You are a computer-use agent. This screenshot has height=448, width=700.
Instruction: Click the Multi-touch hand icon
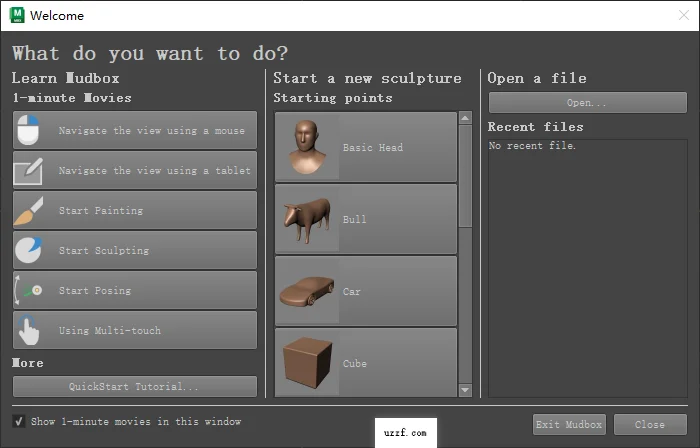[29, 330]
